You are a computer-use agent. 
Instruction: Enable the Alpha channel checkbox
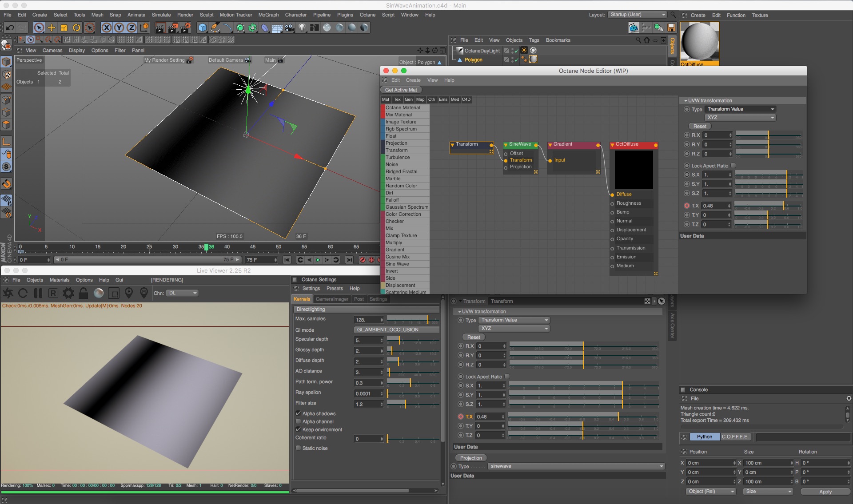click(299, 421)
